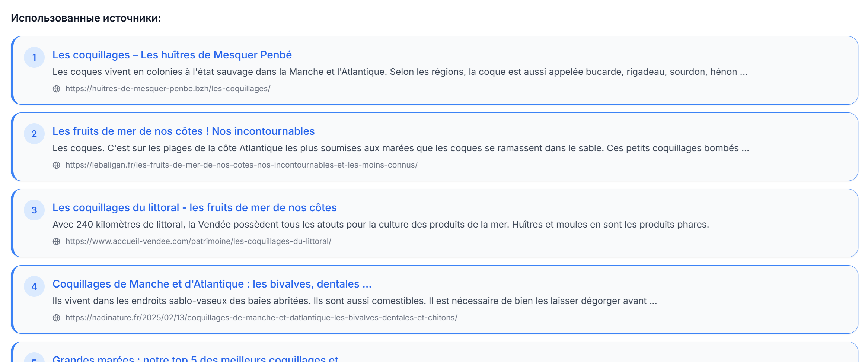
Task: Click the www.accueil-vendee.com URL text
Action: tap(198, 241)
